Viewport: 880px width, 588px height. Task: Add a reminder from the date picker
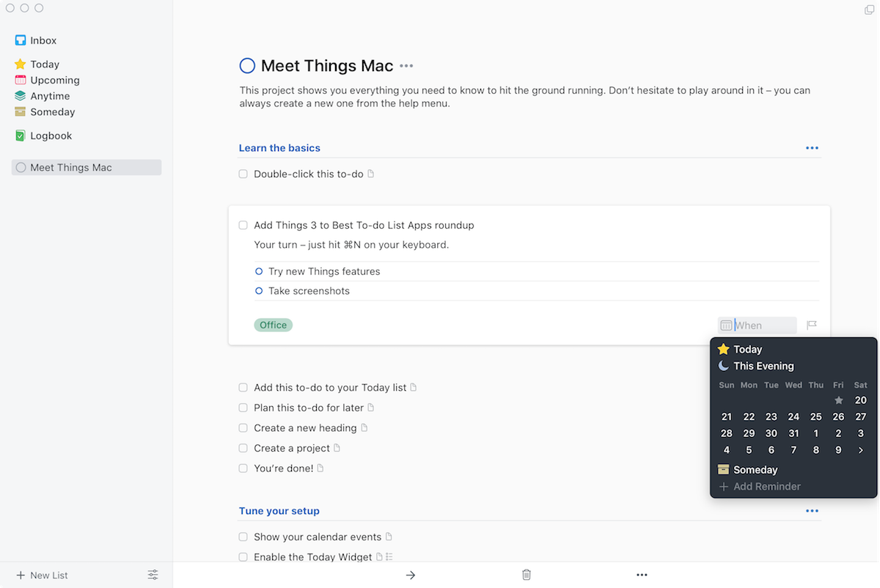[766, 486]
